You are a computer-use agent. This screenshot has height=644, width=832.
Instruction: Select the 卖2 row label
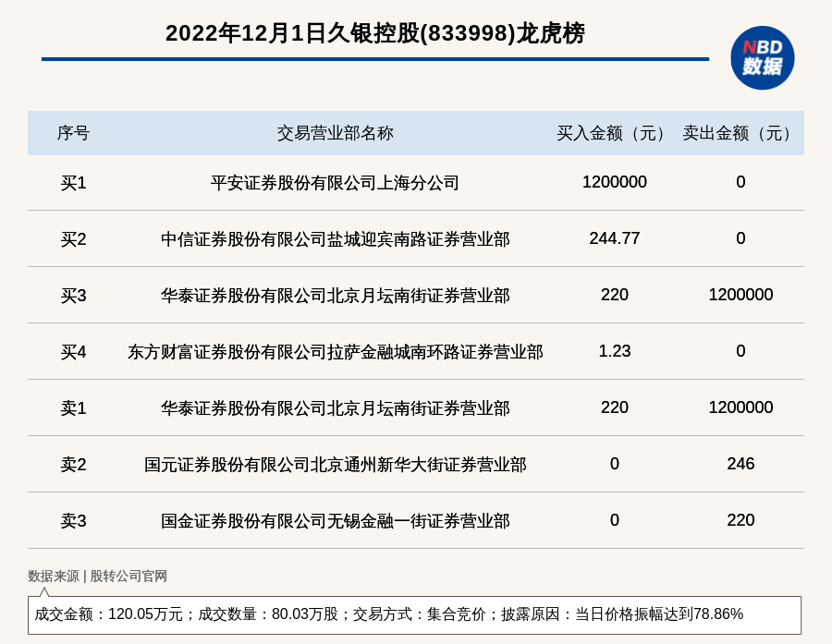click(x=73, y=464)
